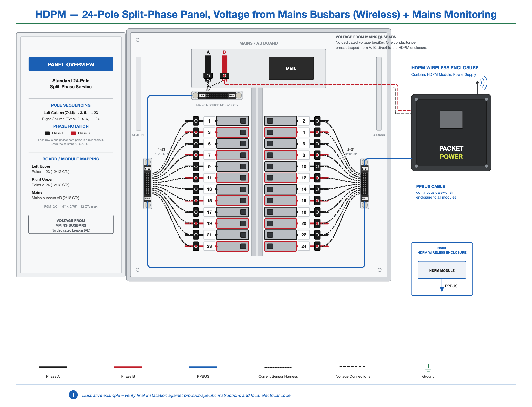Click the Ground symbol in legend

(428, 368)
